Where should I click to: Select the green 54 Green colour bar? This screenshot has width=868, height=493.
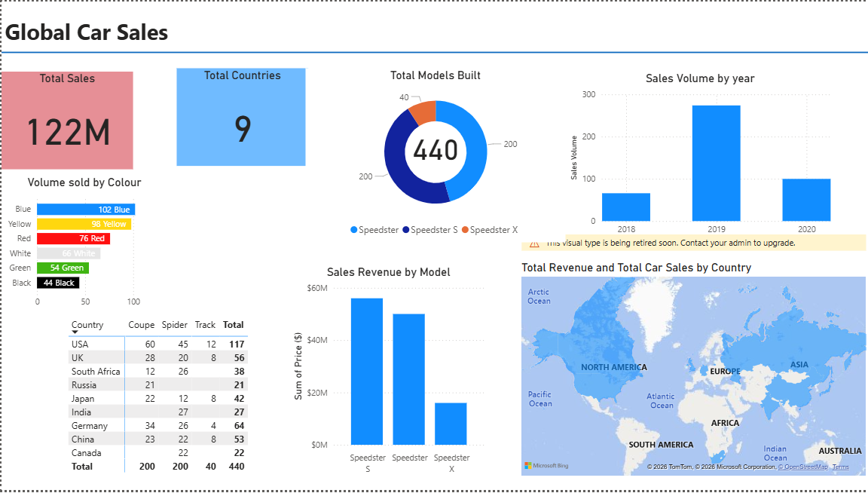click(x=63, y=268)
